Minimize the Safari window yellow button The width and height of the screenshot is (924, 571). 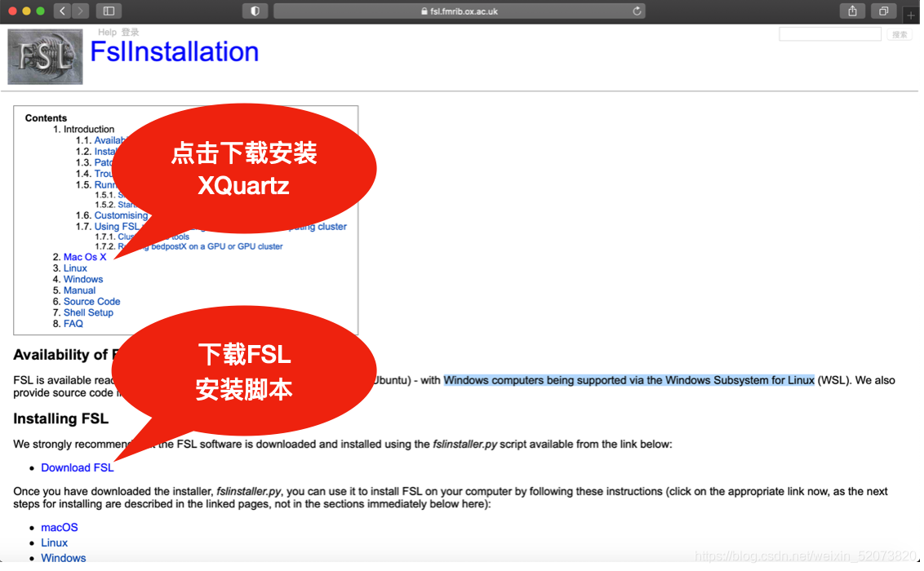click(26, 11)
